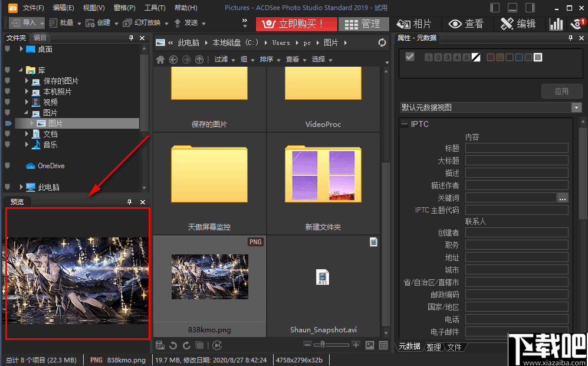Click the 应用 button in metadata panel
Viewport: 588px width, 366px height.
561,91
